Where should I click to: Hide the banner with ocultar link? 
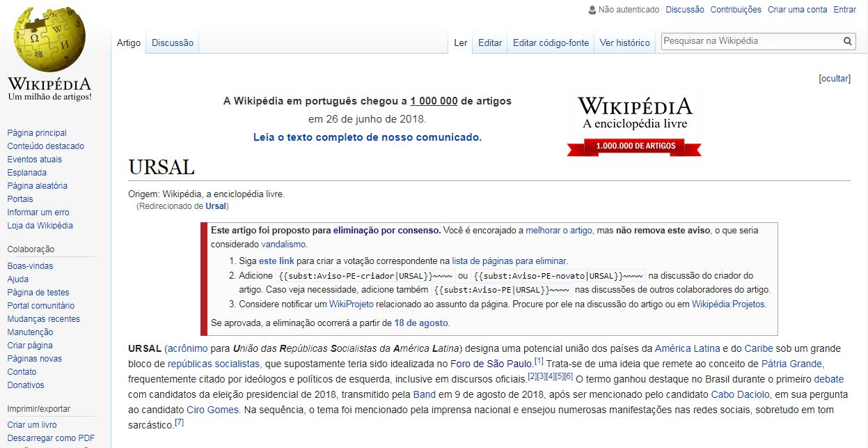point(835,78)
